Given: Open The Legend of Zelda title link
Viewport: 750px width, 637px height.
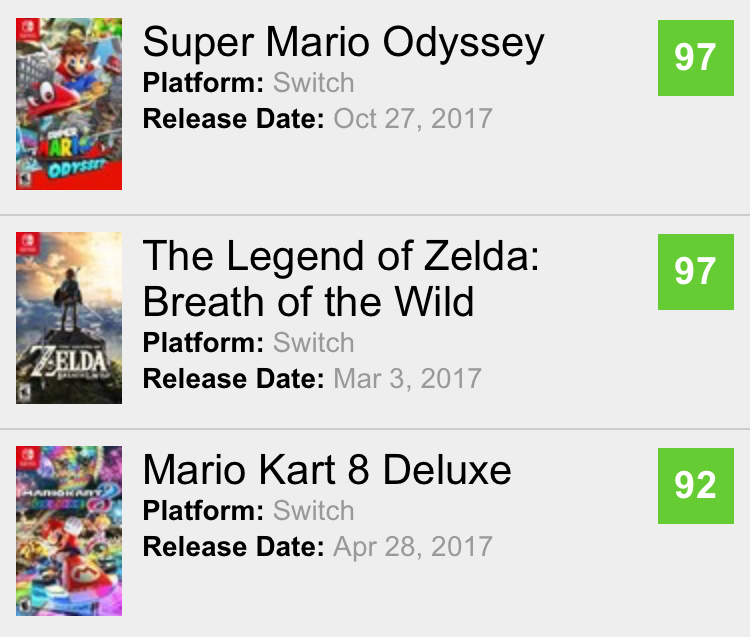Looking at the screenshot, I should point(341,278).
